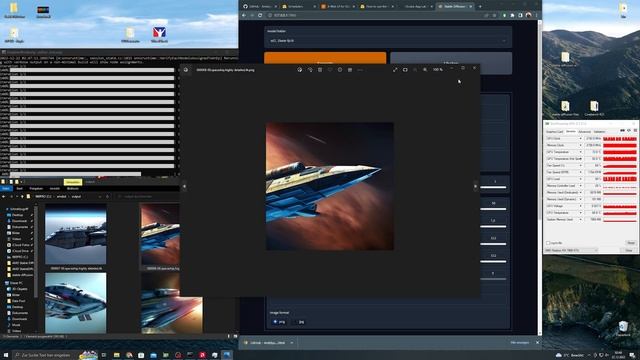Zoom in using the magnifier plus icon

[425, 70]
